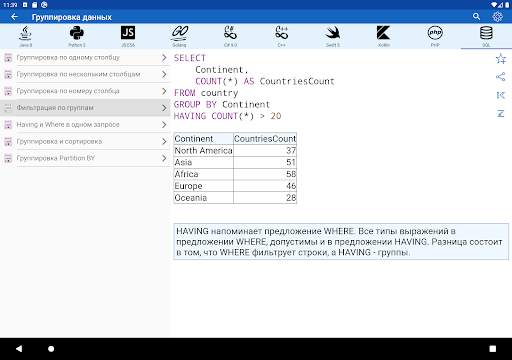Switch to the Python language tab
This screenshot has height=360, width=512.
[77, 36]
